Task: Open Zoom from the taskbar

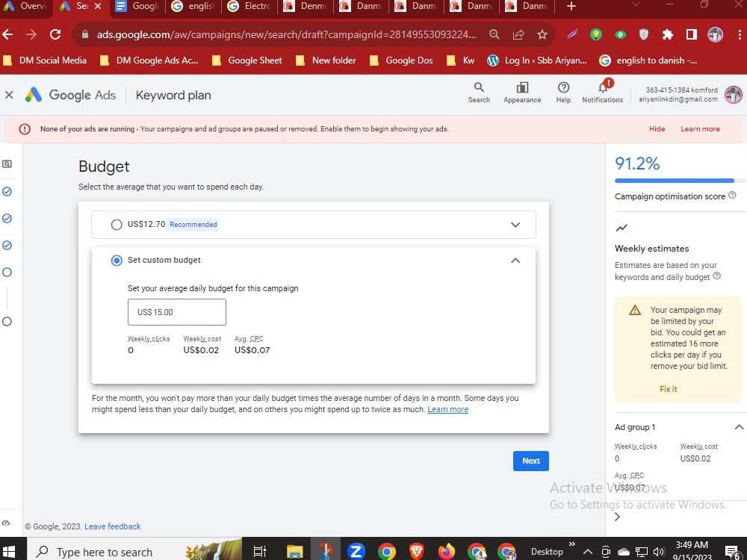Action: [x=356, y=552]
